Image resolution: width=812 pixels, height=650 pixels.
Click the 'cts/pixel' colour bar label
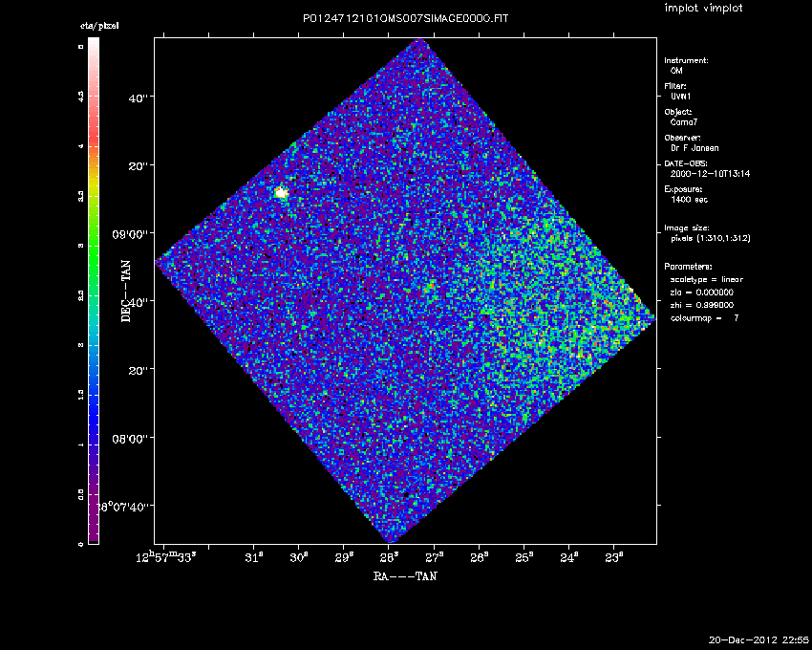point(98,26)
